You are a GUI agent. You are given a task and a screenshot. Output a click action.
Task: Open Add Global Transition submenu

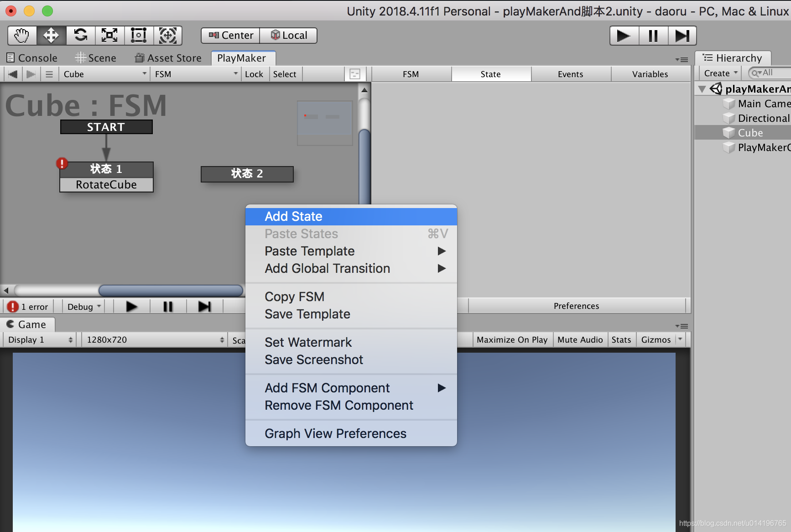(x=351, y=268)
